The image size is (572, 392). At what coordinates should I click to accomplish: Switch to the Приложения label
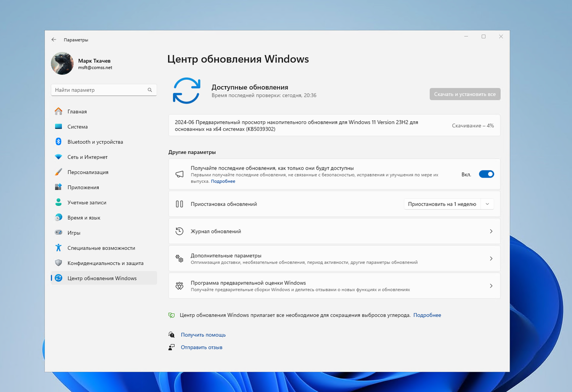pos(83,187)
